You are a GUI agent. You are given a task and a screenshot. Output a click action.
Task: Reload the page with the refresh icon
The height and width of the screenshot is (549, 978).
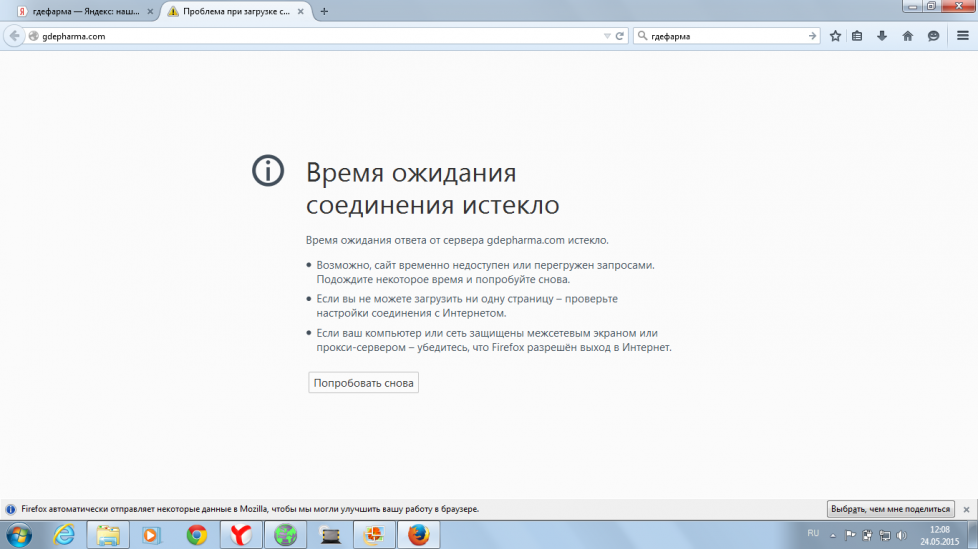coord(621,36)
